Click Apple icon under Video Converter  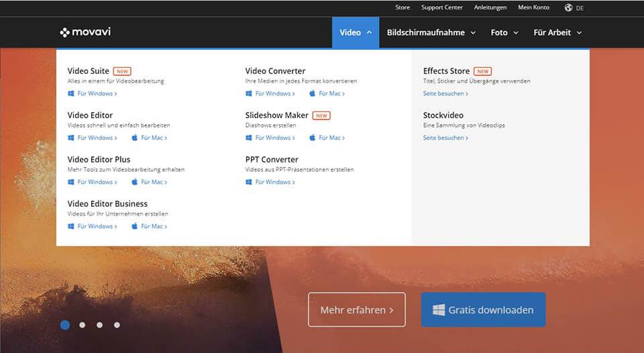pyautogui.click(x=312, y=93)
